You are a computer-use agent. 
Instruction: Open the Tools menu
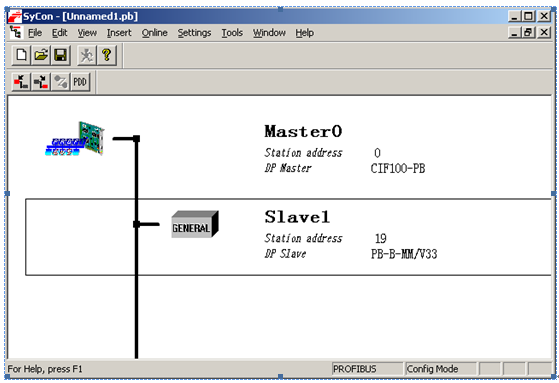tap(232, 33)
